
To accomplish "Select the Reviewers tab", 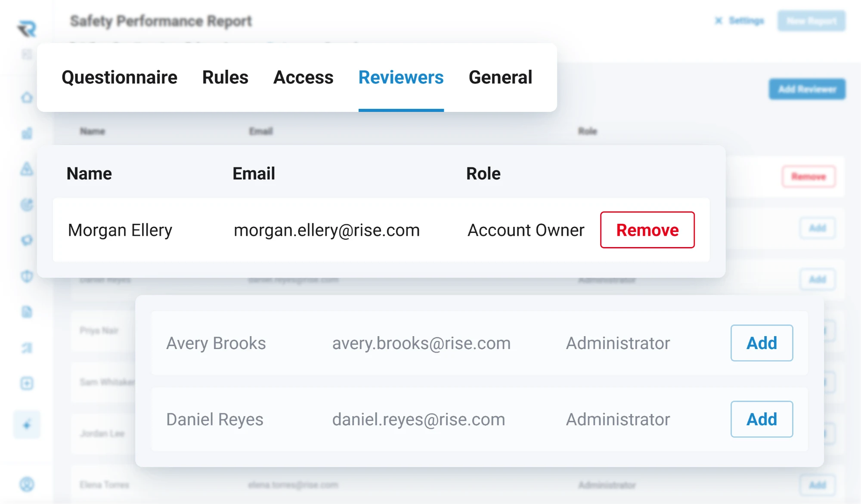I will tap(401, 77).
